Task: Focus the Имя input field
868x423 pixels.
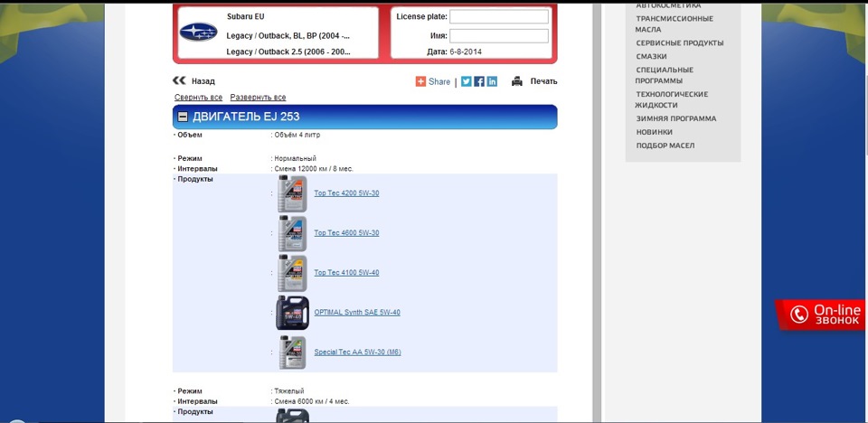Action: 499,36
